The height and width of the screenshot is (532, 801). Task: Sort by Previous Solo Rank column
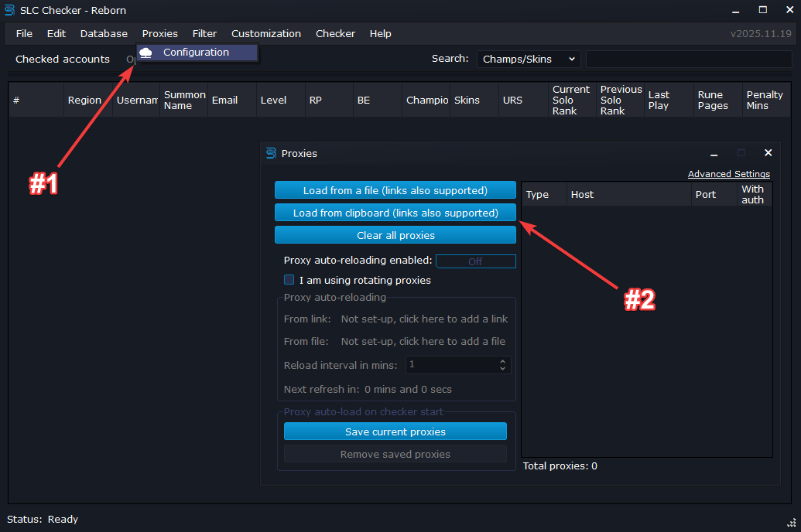pyautogui.click(x=620, y=100)
